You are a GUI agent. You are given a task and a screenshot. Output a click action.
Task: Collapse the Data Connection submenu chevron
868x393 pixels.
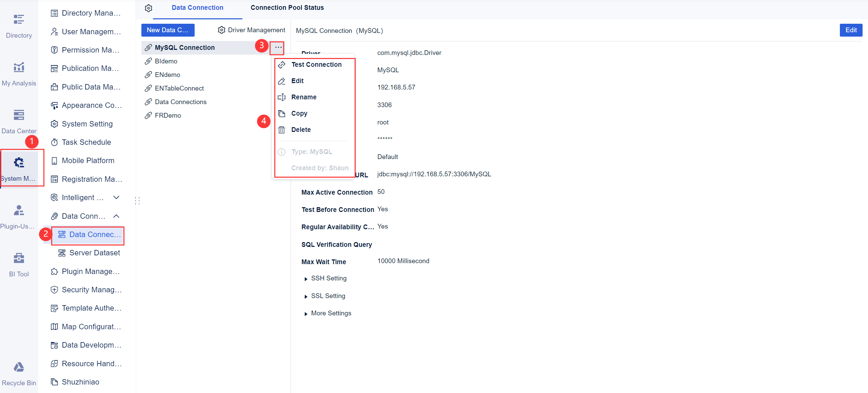tap(116, 216)
